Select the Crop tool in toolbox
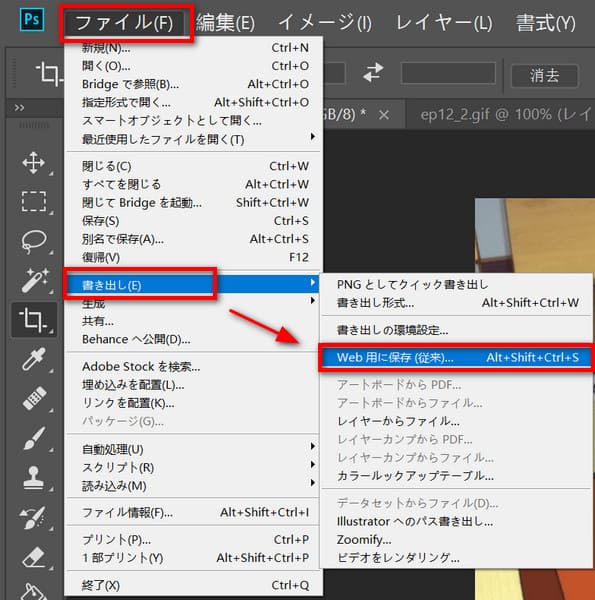Viewport: 595px width, 600px height. pyautogui.click(x=34, y=320)
